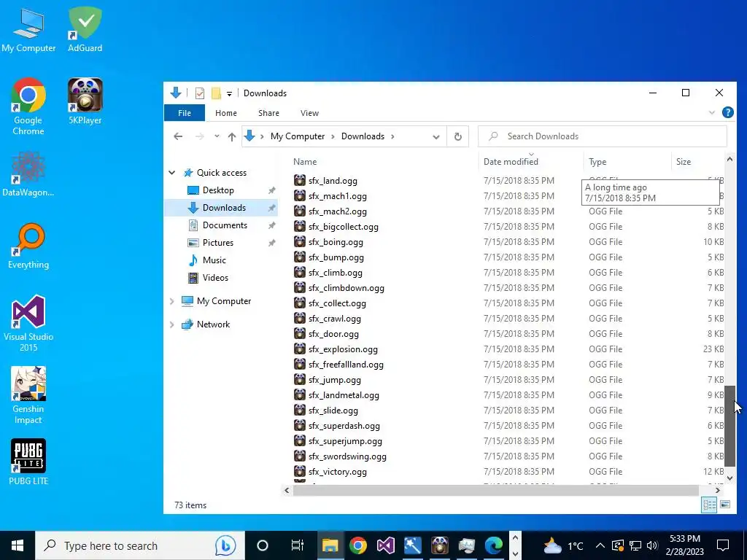Open the My Computer desktop icon
This screenshot has height=560, width=747.
point(28,31)
